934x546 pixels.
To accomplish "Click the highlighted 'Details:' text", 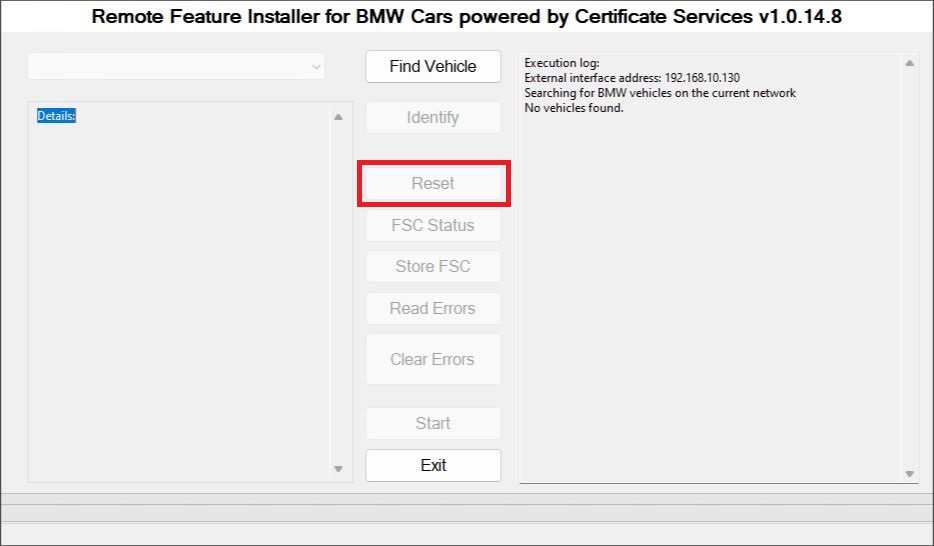I will tap(56, 116).
